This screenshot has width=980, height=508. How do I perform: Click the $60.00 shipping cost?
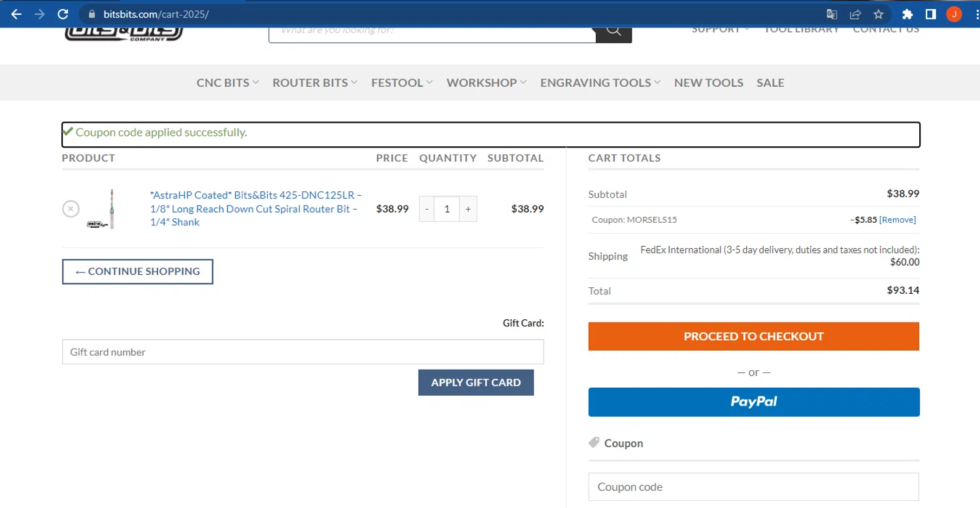[905, 262]
